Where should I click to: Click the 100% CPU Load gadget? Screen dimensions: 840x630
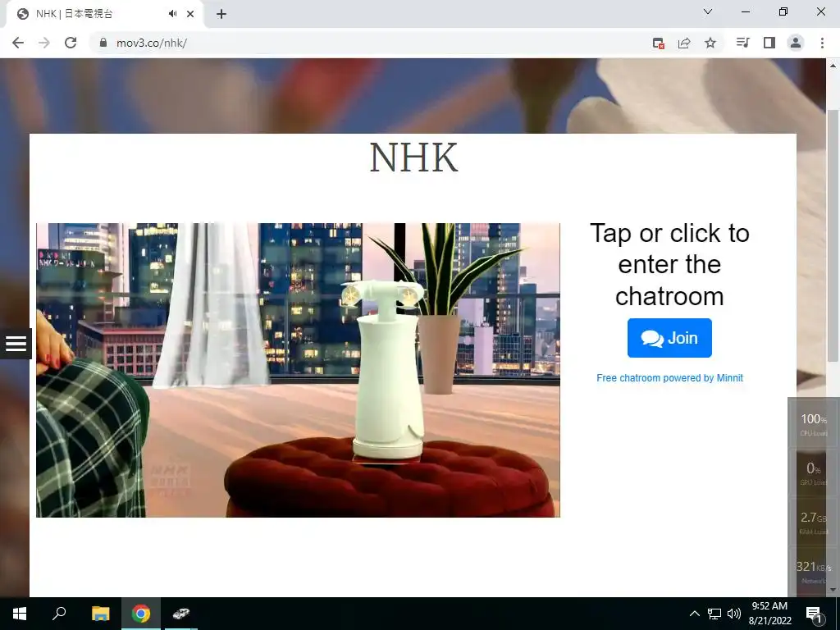813,423
